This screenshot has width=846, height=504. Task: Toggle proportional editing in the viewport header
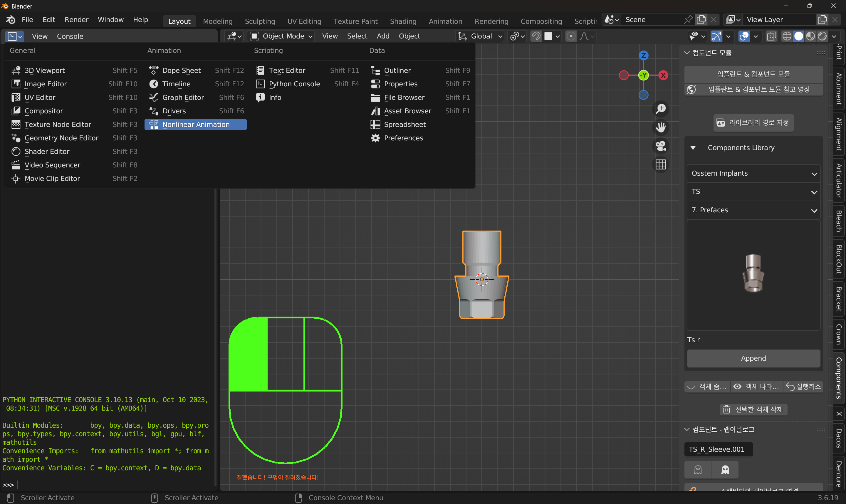point(571,36)
